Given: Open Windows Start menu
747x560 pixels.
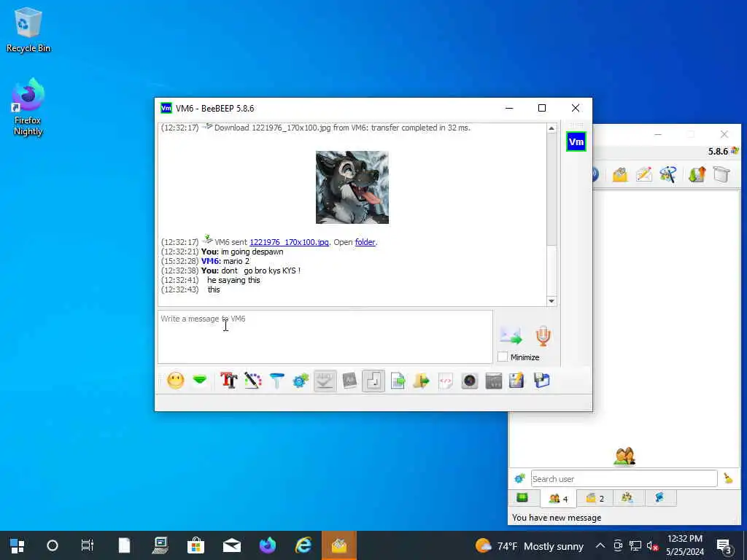Looking at the screenshot, I should (x=18, y=545).
